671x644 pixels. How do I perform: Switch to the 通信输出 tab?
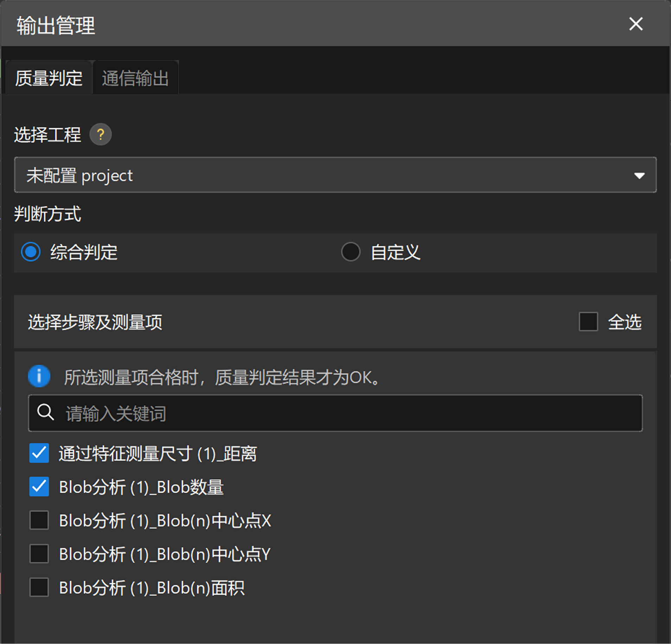tap(135, 78)
